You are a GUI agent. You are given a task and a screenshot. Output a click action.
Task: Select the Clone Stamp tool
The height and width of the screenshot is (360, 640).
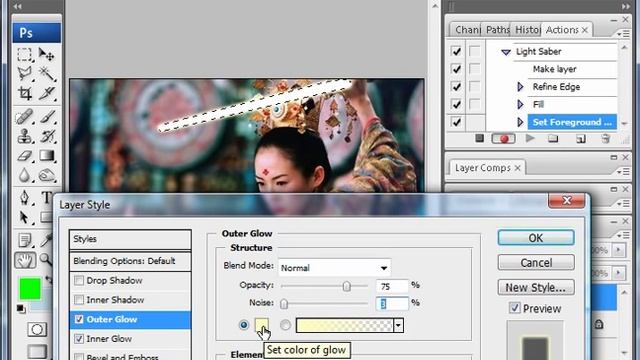pos(25,136)
